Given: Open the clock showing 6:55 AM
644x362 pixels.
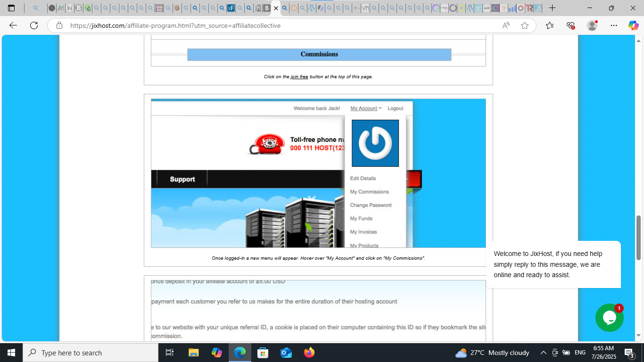Looking at the screenshot, I should (604, 353).
